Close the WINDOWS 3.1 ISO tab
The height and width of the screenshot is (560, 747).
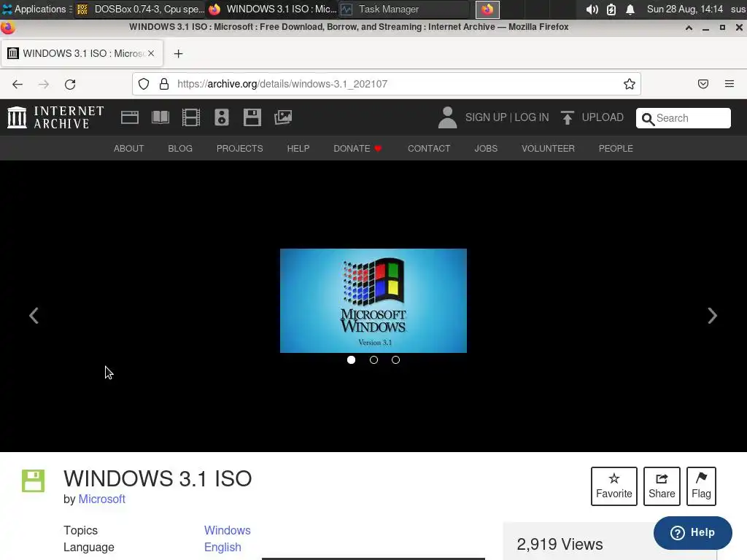[x=151, y=53]
